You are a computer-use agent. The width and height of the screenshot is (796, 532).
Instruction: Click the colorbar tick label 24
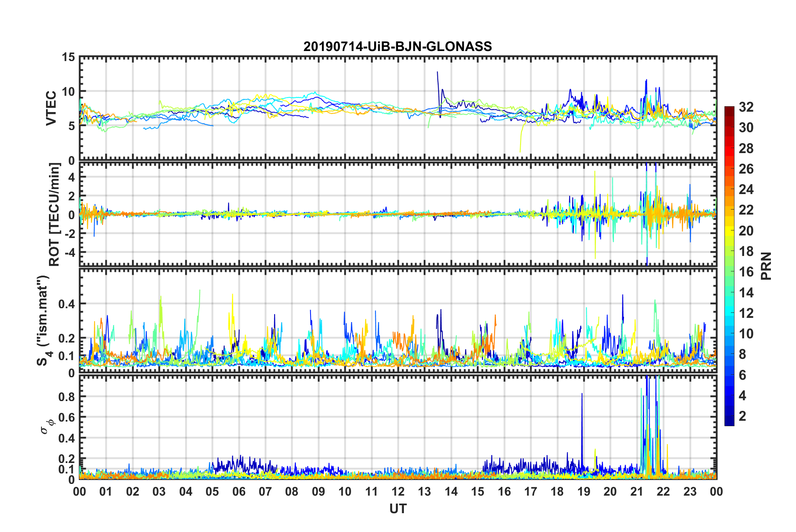746,189
